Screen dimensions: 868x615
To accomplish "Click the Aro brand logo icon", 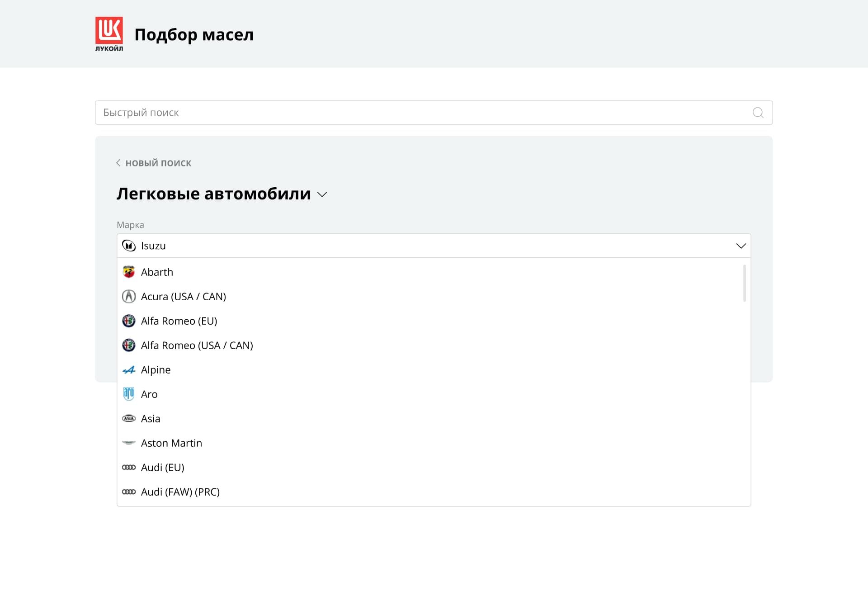I will point(129,394).
